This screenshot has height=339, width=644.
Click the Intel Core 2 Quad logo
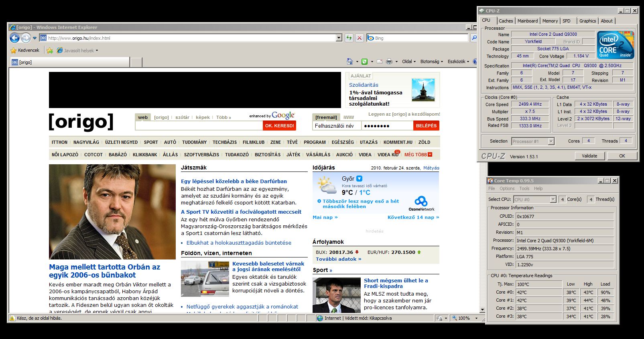tap(616, 45)
